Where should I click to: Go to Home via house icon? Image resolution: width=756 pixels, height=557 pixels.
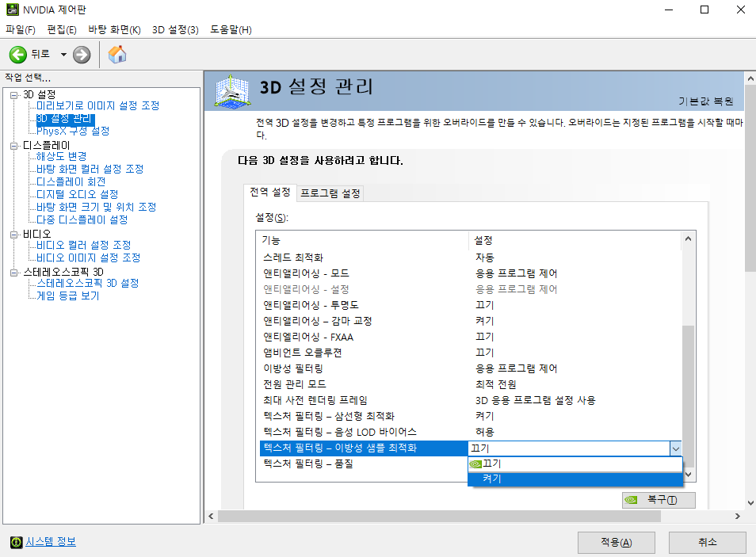(117, 55)
